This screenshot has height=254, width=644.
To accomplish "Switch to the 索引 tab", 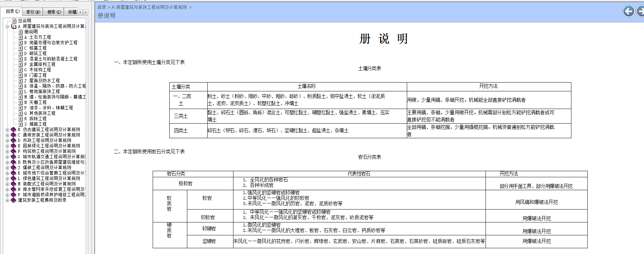I will 33,12.
